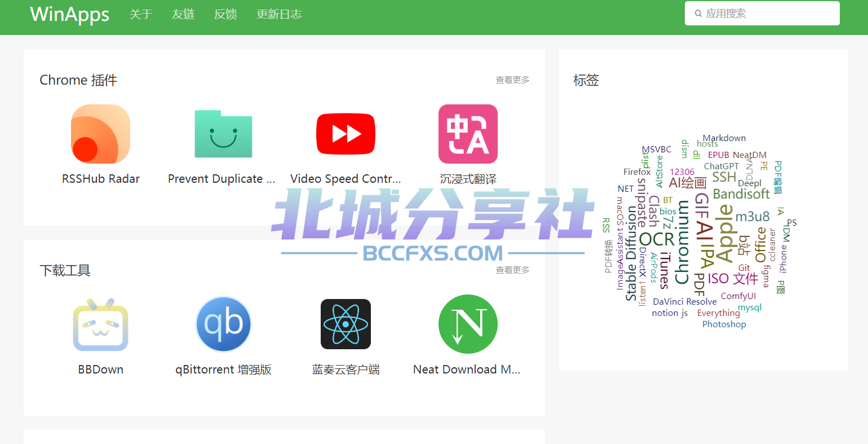The width and height of the screenshot is (868, 444).
Task: Select the Neat Download Manager icon
Action: [x=468, y=324]
